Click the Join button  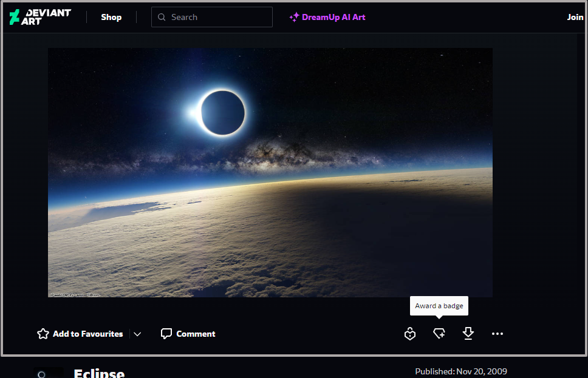coord(575,17)
